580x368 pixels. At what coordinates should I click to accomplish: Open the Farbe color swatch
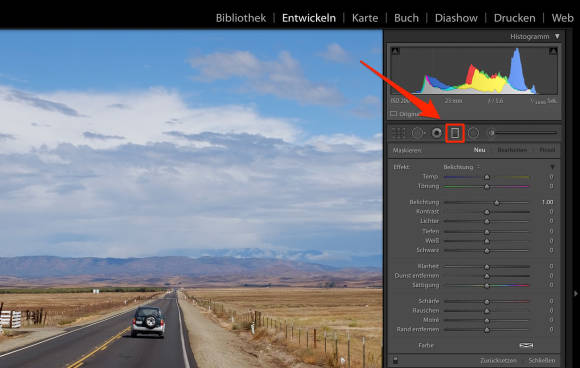tap(526, 345)
